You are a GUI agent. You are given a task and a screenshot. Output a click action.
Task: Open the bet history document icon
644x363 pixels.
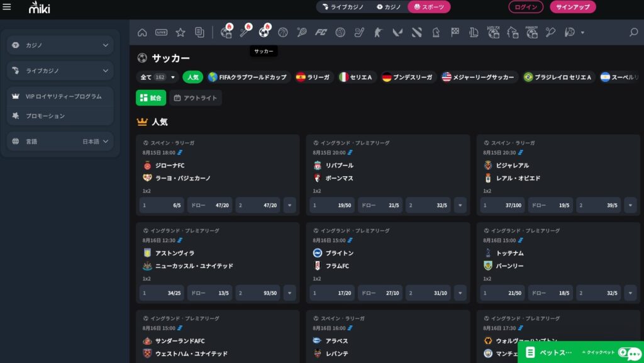199,32
